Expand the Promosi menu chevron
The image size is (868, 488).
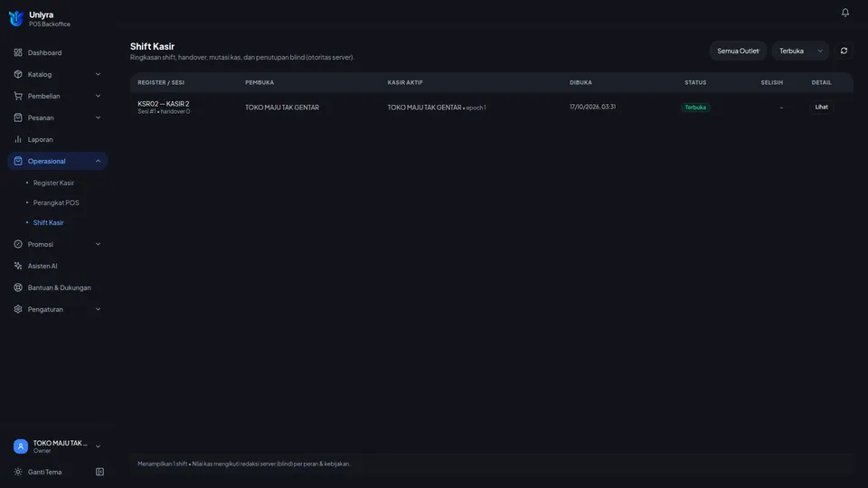[98, 244]
